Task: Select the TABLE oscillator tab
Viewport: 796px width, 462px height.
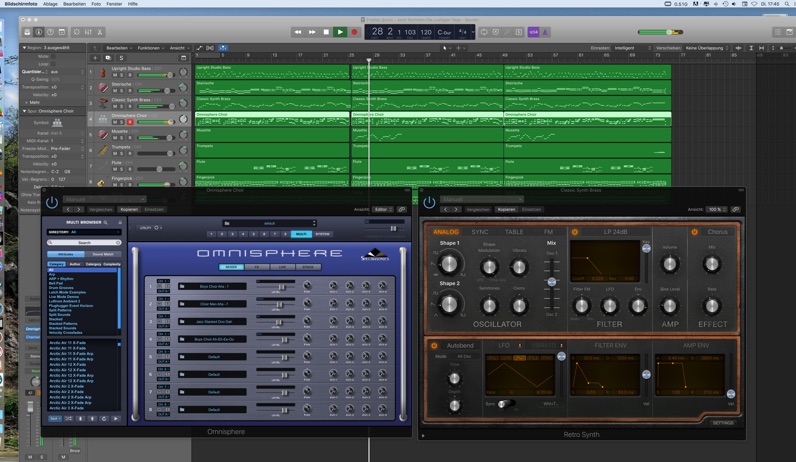Action: point(514,232)
